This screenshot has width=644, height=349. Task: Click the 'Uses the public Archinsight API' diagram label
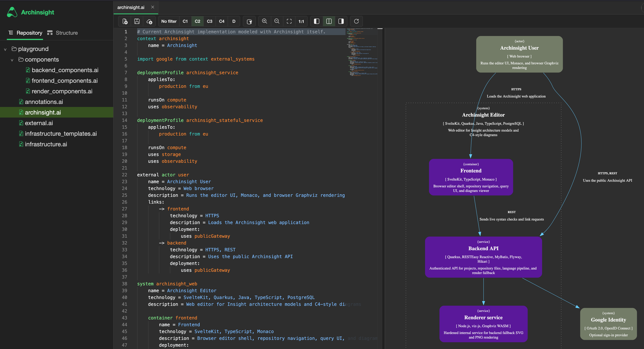pyautogui.click(x=607, y=180)
